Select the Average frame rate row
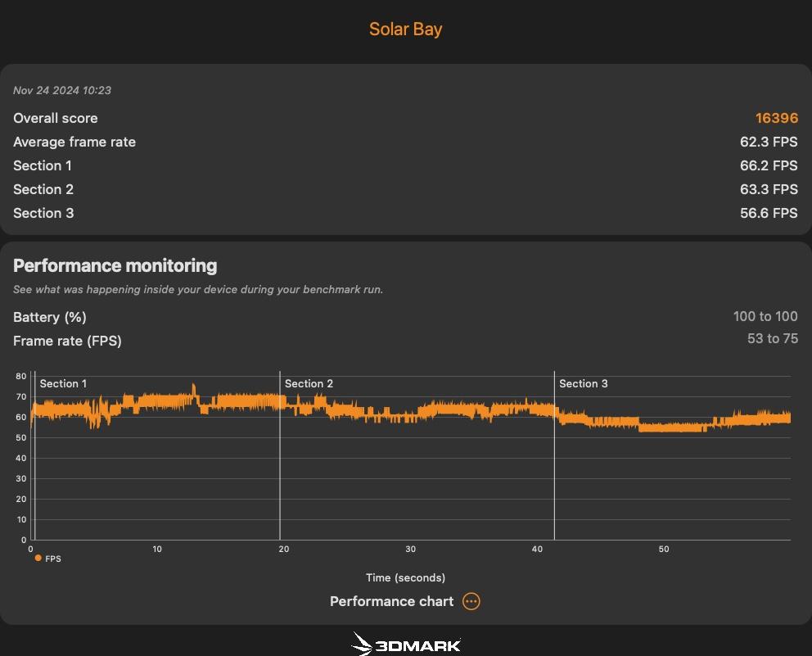The width and height of the screenshot is (812, 656). click(405, 142)
